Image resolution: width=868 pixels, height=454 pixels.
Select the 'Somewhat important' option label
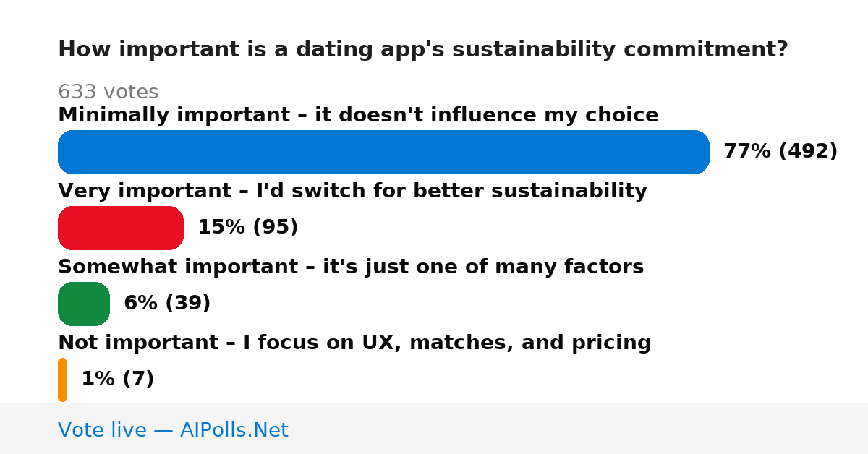pos(351,267)
